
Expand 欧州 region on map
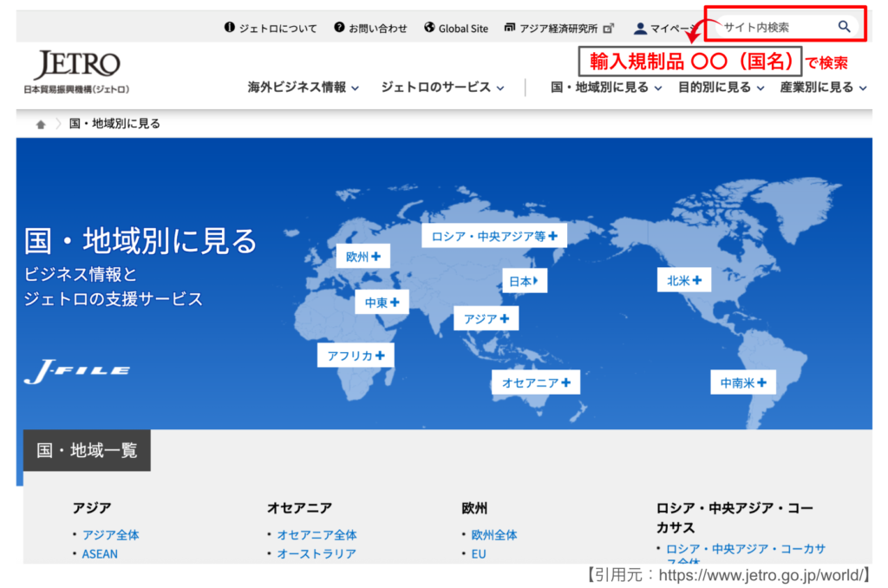click(x=363, y=256)
